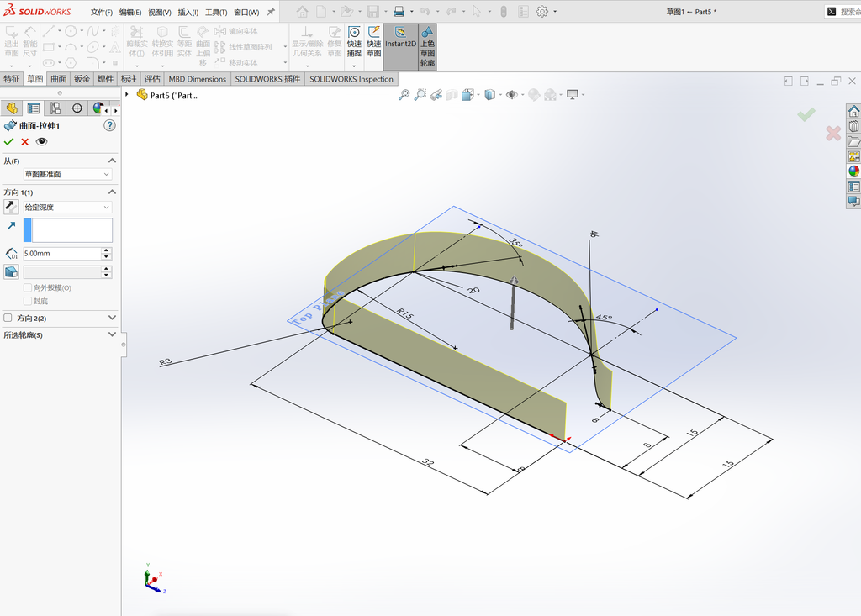This screenshot has width=861, height=616.
Task: Click 快速捕捉 quick snaps button
Action: pos(354,42)
